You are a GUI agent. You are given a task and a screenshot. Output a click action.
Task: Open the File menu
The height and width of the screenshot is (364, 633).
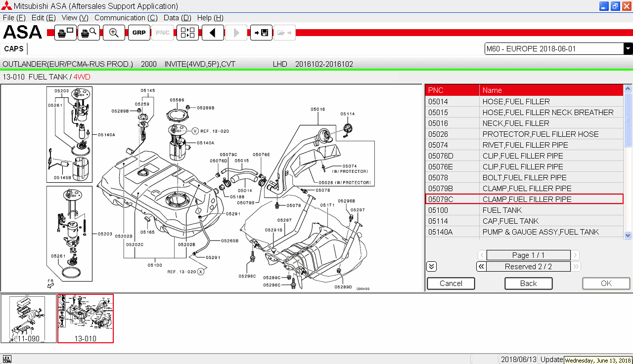(x=14, y=18)
